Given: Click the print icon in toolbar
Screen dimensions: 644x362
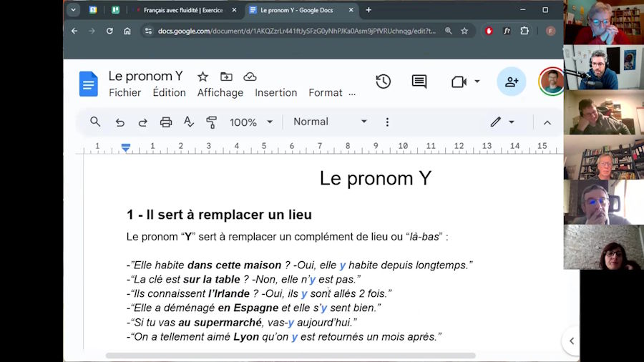Looking at the screenshot, I should click(x=166, y=122).
